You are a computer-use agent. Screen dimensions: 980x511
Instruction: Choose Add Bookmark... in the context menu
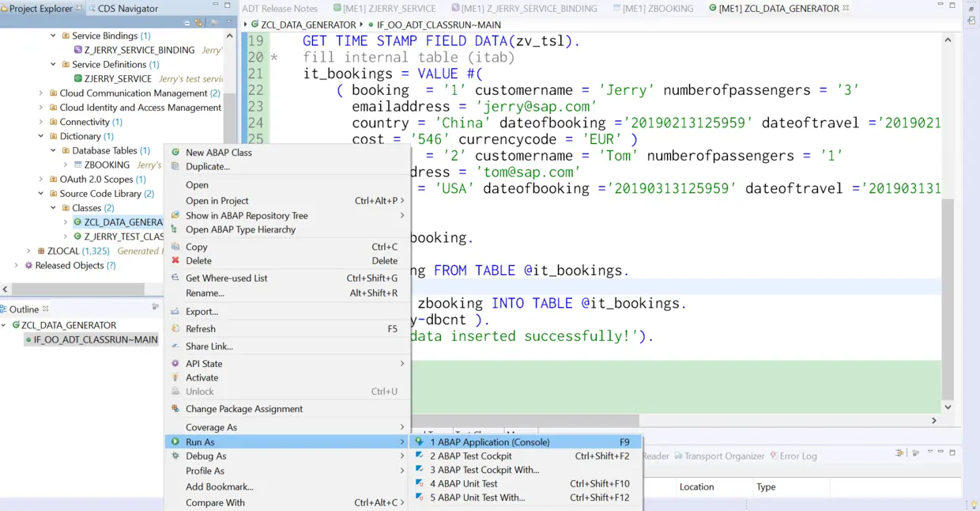(x=288, y=486)
